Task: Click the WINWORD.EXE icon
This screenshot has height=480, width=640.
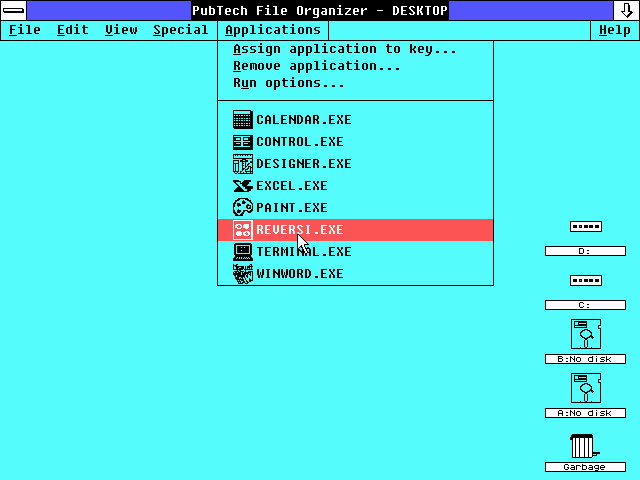Action: [x=242, y=273]
